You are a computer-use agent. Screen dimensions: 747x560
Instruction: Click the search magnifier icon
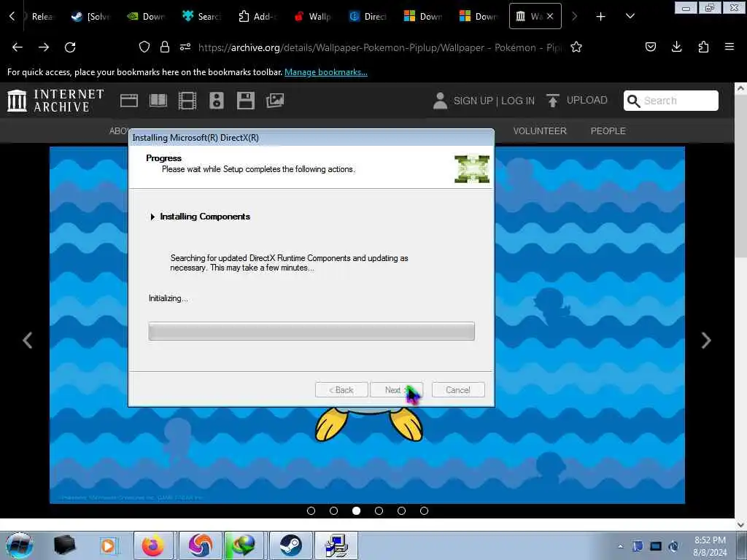click(634, 101)
